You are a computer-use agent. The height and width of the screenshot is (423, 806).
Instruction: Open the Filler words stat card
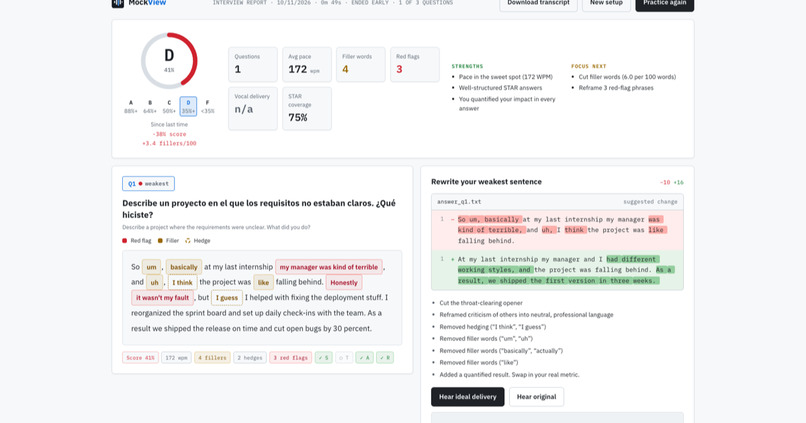point(360,64)
